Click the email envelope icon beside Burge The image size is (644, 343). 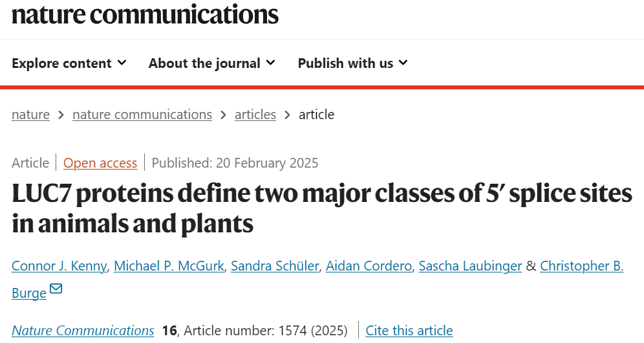[56, 289]
